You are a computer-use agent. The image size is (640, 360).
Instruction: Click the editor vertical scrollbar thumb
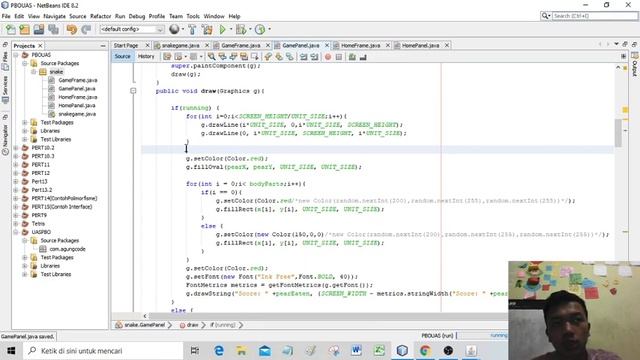(x=618, y=132)
